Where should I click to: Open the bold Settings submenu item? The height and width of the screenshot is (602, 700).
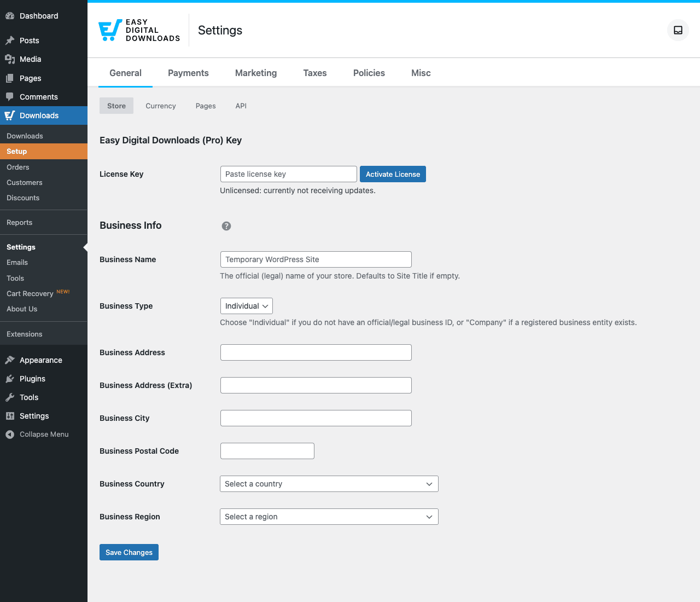click(44, 247)
